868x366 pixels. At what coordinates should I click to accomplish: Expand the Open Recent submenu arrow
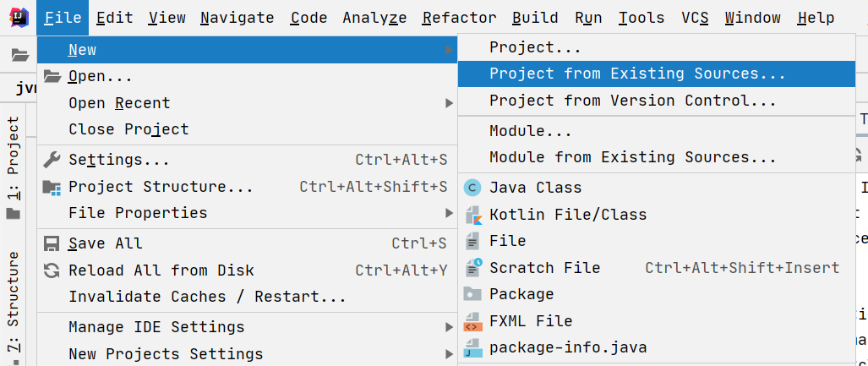click(x=449, y=103)
